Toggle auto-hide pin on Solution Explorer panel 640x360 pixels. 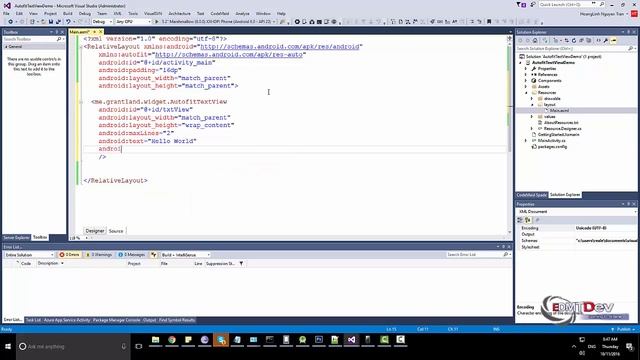(x=629, y=32)
